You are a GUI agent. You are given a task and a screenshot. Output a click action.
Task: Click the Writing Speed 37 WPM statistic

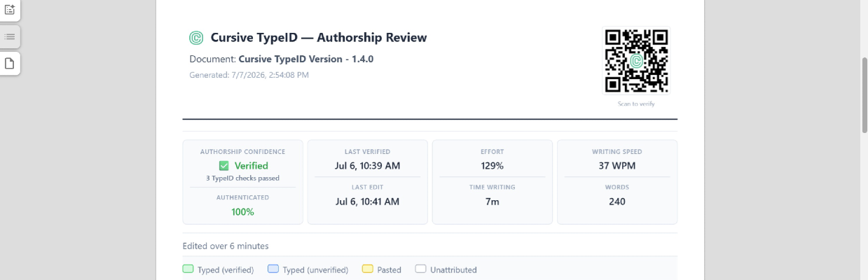coord(617,166)
